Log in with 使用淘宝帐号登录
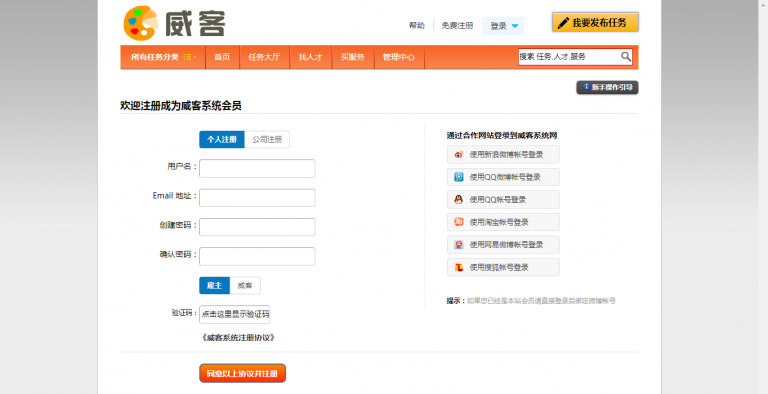The height and width of the screenshot is (394, 768). 503,222
